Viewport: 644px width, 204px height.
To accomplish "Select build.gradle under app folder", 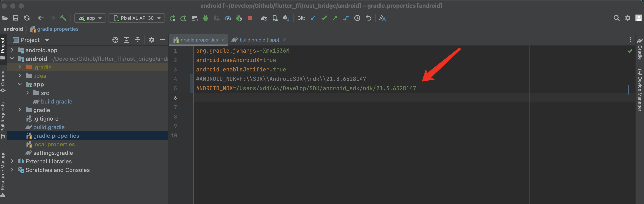I will (x=56, y=101).
